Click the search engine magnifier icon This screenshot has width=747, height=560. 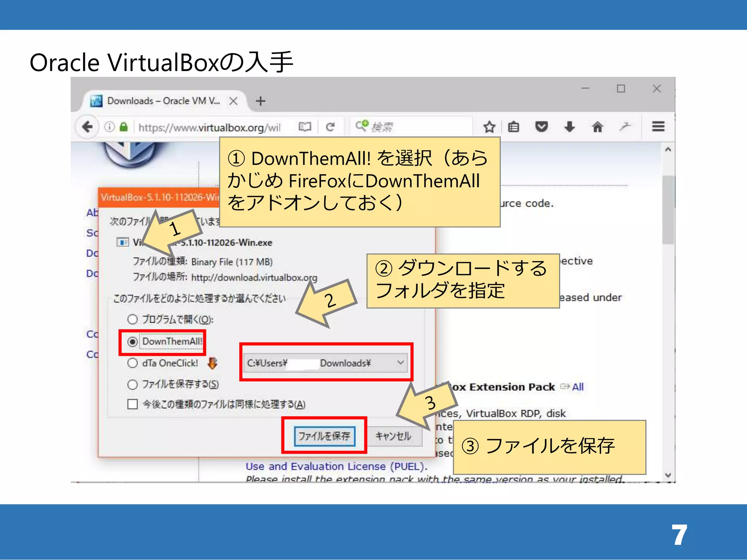tap(361, 126)
